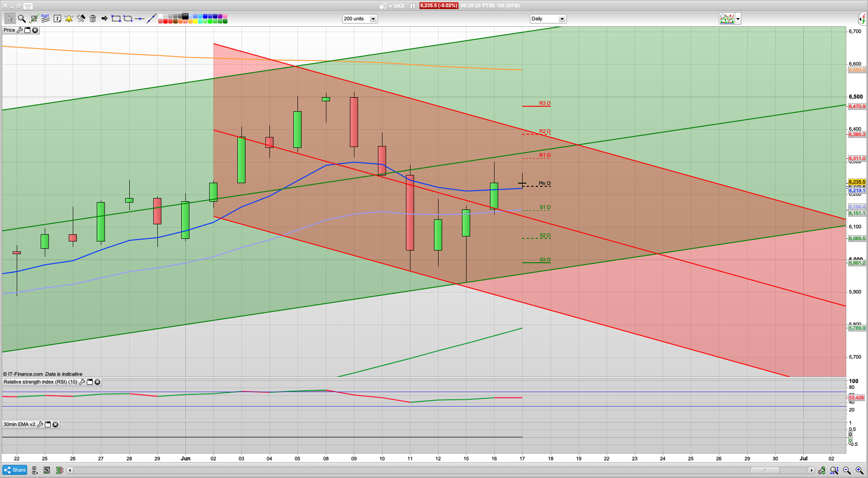Click the S1 D pivot label
This screenshot has height=478, width=868.
pos(545,207)
